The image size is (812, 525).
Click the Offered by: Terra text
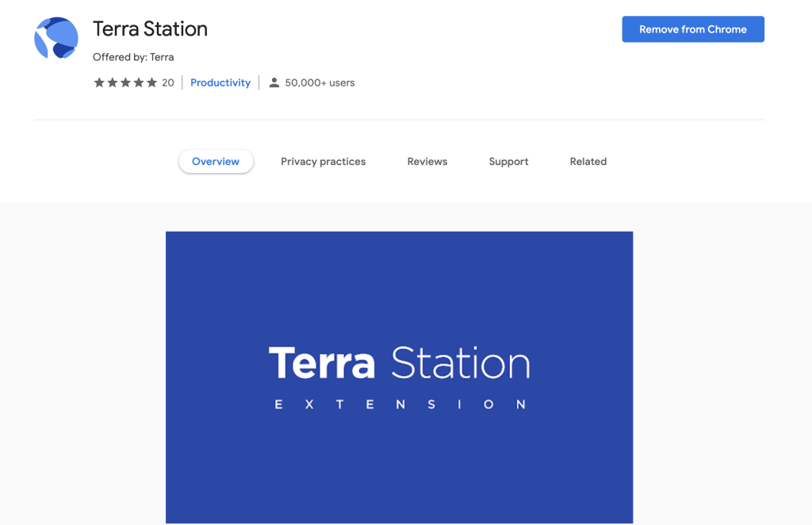coord(133,57)
